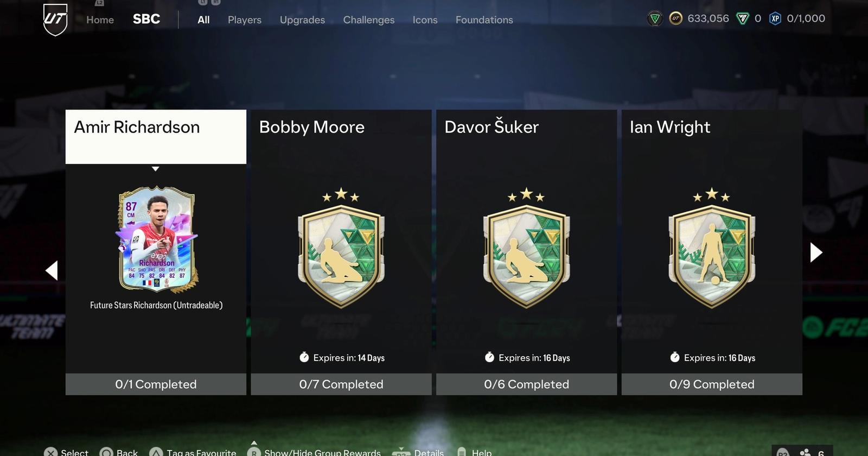Open the green season objectives badge icon

point(655,19)
